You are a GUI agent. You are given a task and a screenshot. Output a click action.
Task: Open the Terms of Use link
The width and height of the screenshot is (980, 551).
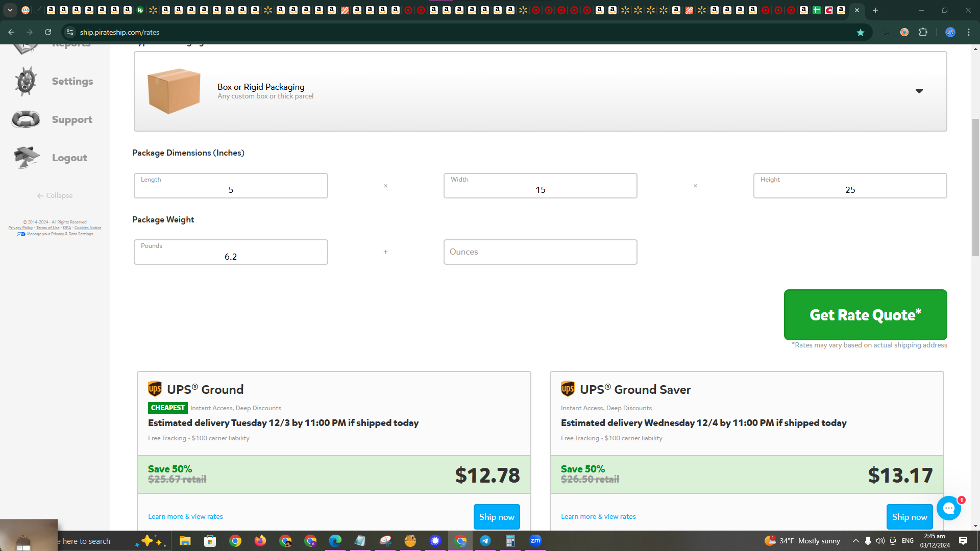click(48, 228)
